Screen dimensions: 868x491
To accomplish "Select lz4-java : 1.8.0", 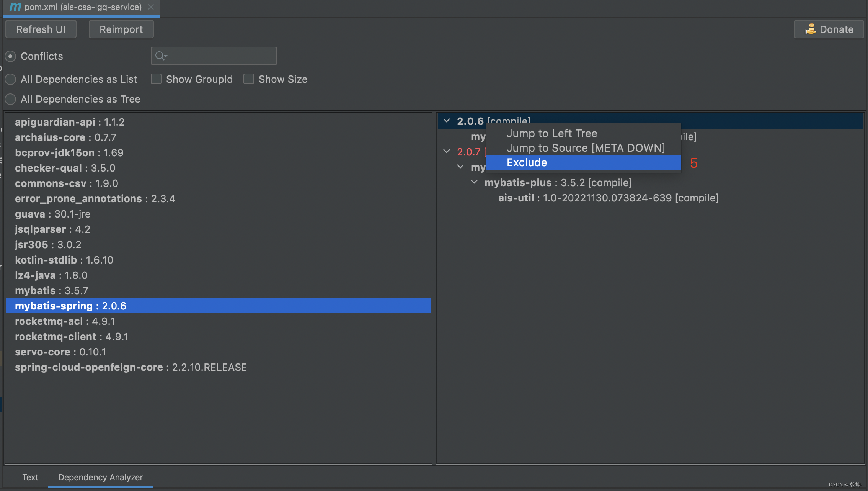I will coord(219,275).
